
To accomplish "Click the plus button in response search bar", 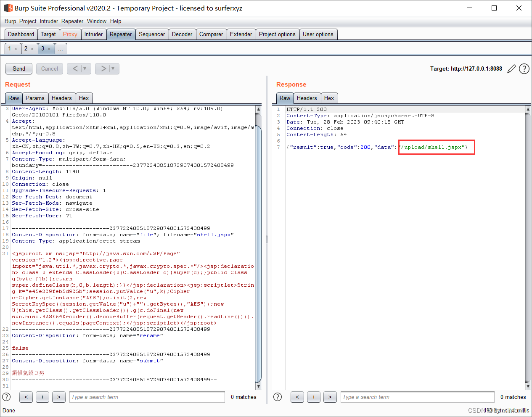I will pos(314,397).
